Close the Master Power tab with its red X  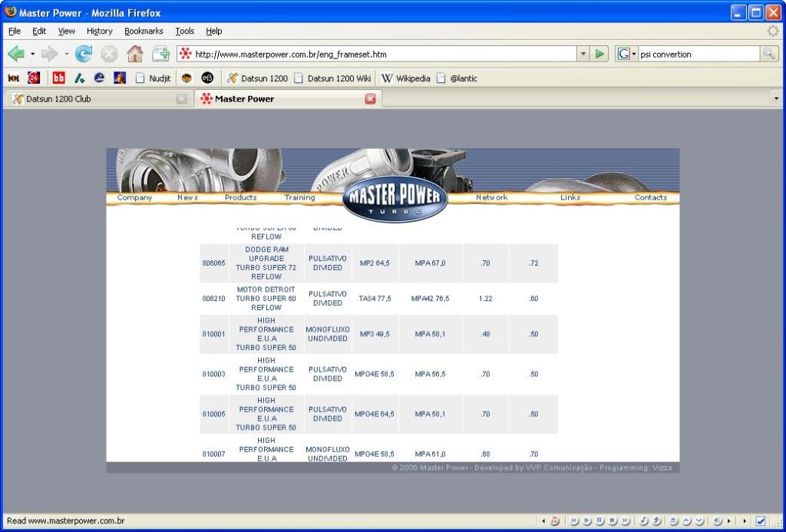click(x=371, y=99)
